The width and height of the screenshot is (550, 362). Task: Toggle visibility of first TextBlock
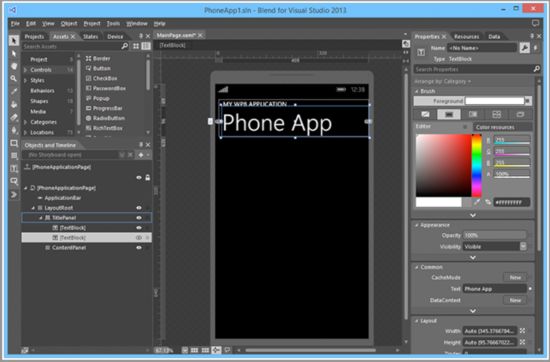point(139,228)
